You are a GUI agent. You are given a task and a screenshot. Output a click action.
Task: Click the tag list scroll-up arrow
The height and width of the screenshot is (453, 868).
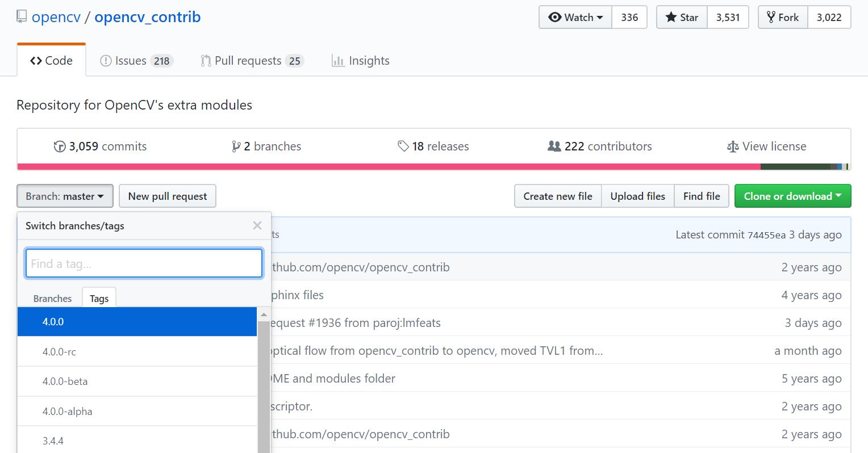[x=264, y=314]
